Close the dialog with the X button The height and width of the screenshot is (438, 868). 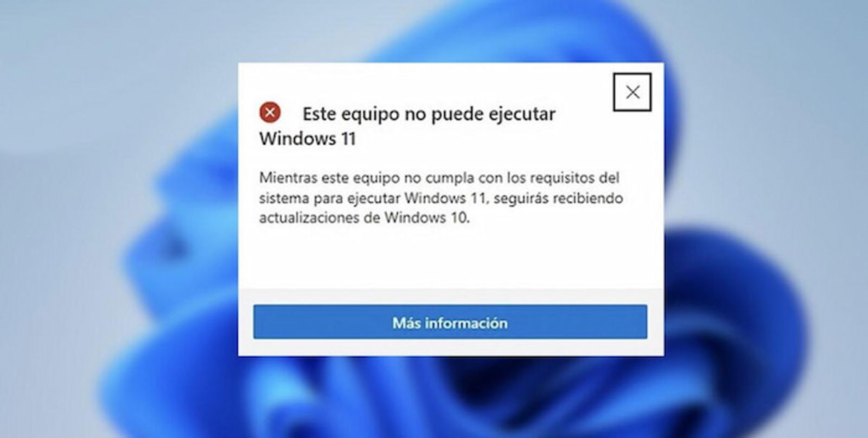pyautogui.click(x=632, y=92)
